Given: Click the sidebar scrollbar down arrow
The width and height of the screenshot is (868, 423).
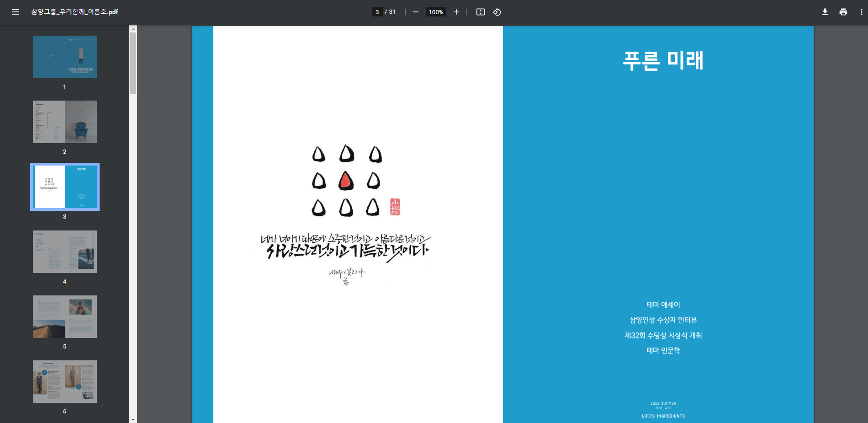Looking at the screenshot, I should (133, 419).
